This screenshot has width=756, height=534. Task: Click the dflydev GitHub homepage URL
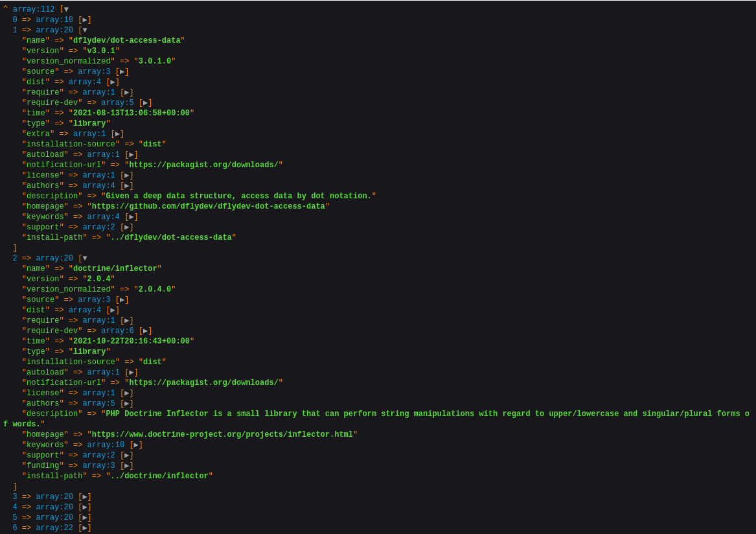[x=208, y=207]
